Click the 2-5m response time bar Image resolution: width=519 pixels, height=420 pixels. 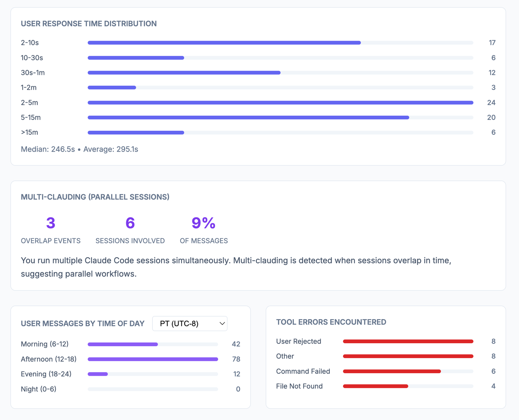coord(280,103)
